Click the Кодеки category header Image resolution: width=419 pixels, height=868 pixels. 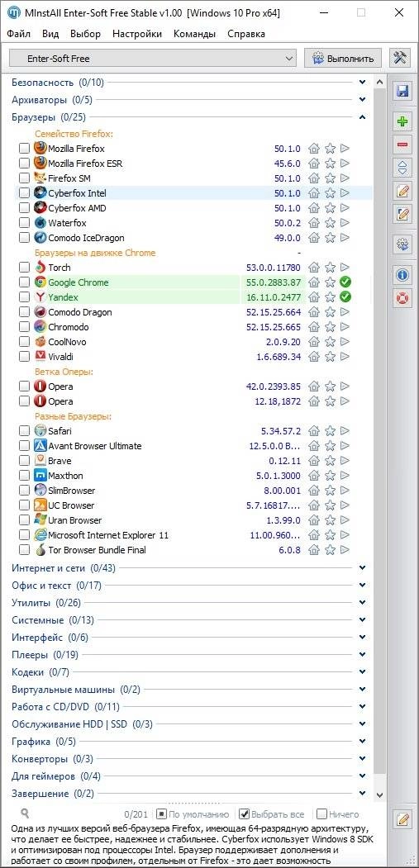coord(40,672)
